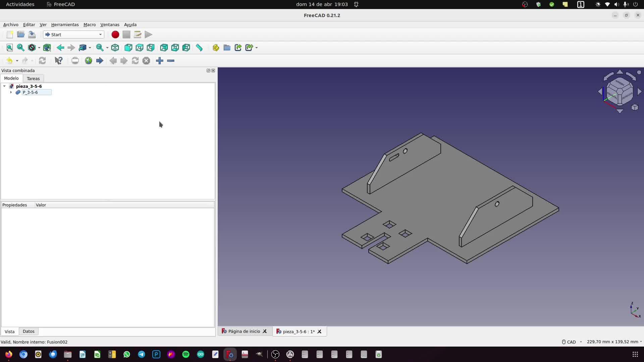Open the CAD navigation style dropdown
The width and height of the screenshot is (644, 362).
tap(572, 342)
